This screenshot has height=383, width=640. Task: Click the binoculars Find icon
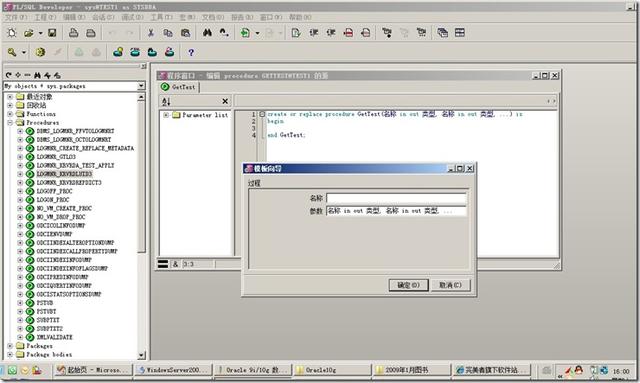[x=207, y=33]
